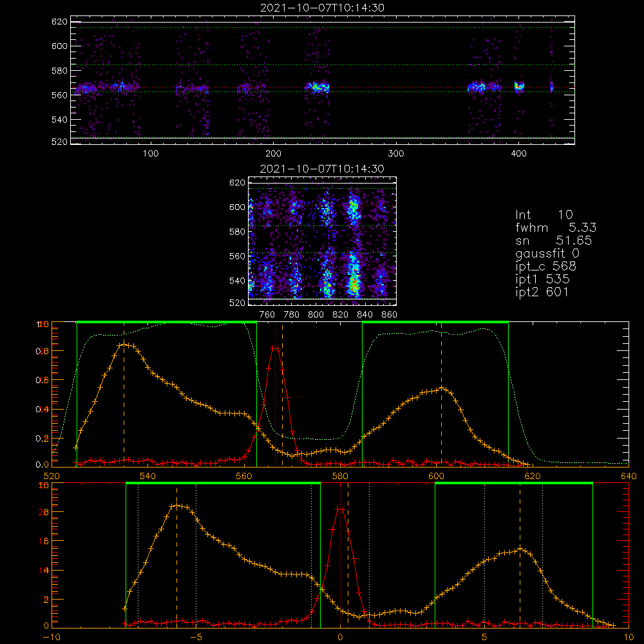
Task: Click the red curve peak in third plot
Action: pos(276,348)
